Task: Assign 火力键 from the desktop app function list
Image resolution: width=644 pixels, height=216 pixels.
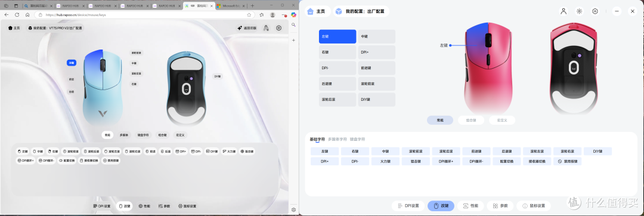Action: 385,161
